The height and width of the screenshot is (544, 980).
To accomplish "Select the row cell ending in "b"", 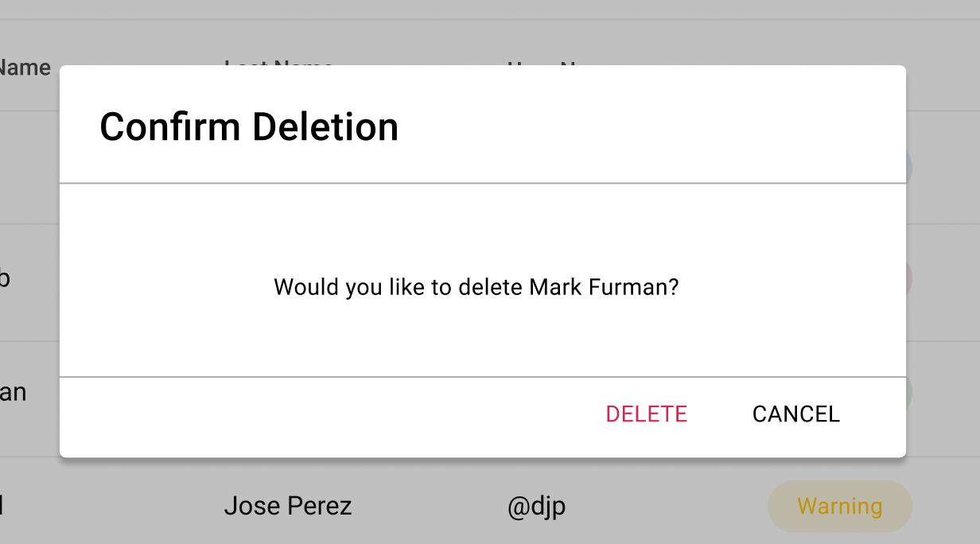I will click(5, 278).
